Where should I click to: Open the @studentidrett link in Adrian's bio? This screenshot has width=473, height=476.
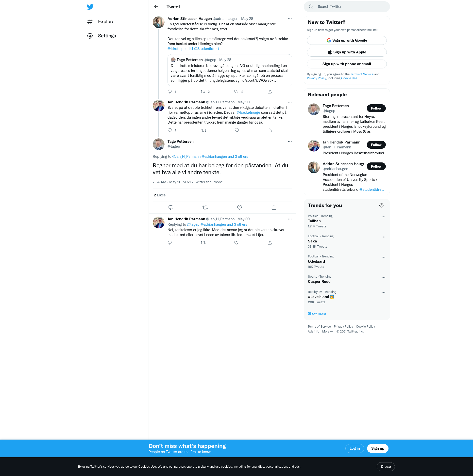coord(371,190)
